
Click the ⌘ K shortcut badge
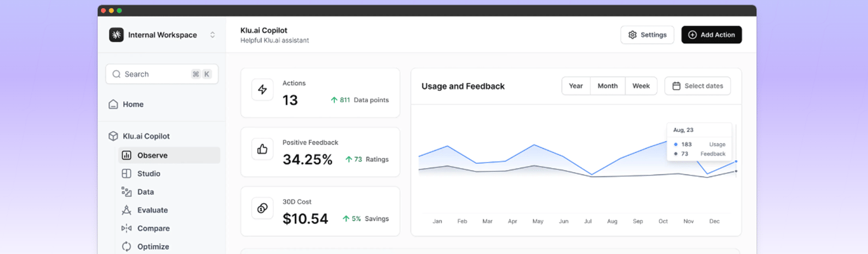coord(201,74)
